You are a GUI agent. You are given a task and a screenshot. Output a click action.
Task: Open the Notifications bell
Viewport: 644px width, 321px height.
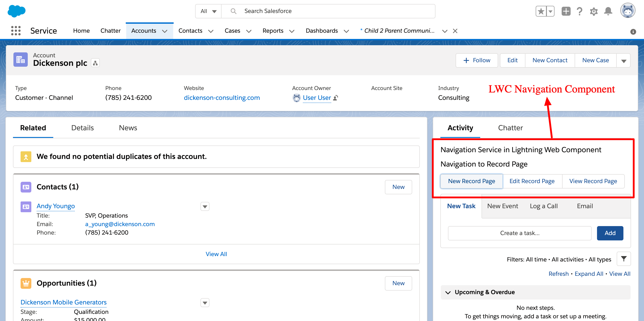click(608, 11)
